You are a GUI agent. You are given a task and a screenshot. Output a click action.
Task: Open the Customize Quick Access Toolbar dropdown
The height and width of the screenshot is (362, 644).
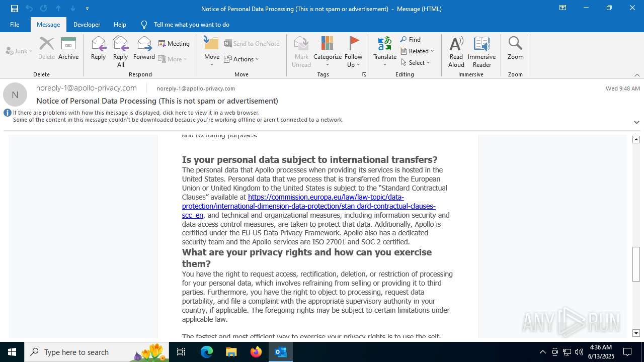[x=88, y=9]
